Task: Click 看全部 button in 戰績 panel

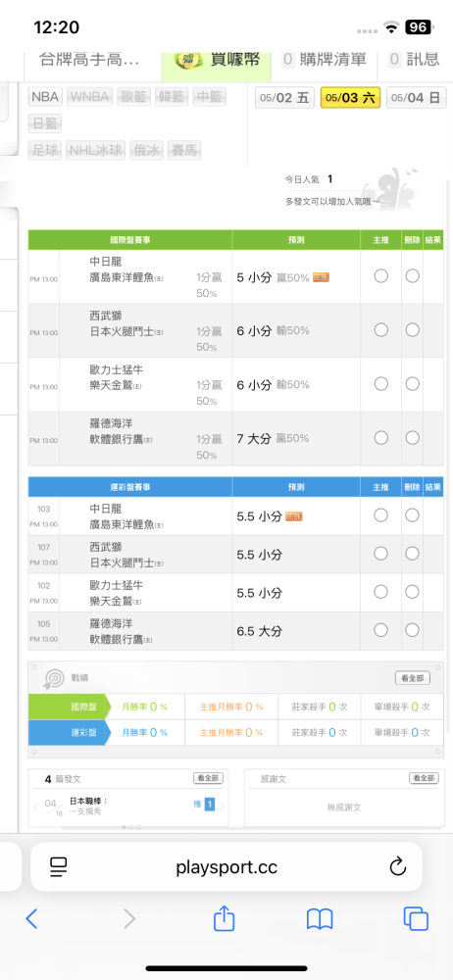Action: [413, 677]
